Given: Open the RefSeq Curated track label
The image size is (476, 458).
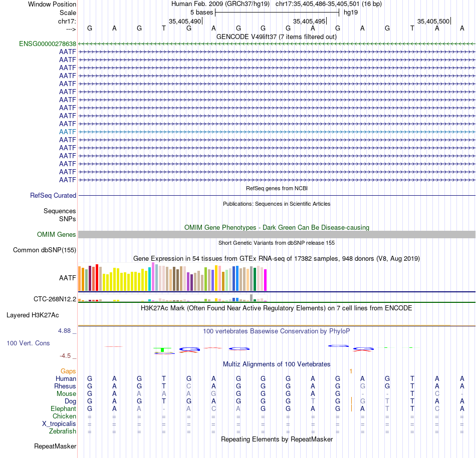Looking at the screenshot, I should tap(53, 195).
